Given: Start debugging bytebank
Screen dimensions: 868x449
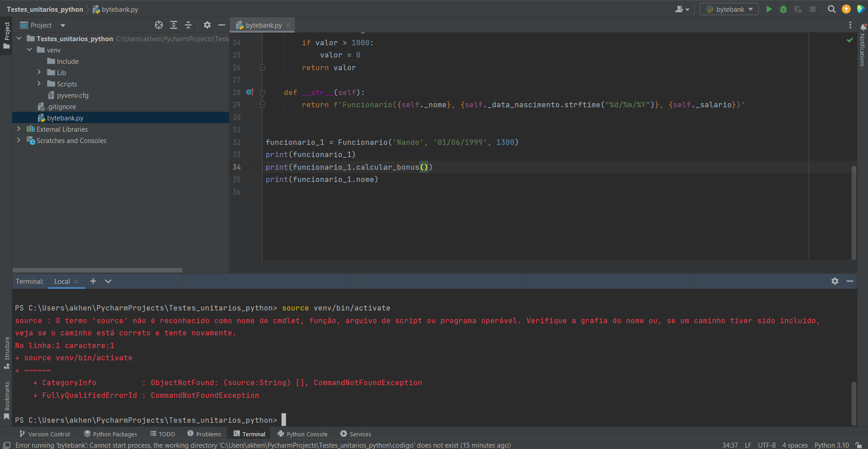Looking at the screenshot, I should 783,9.
